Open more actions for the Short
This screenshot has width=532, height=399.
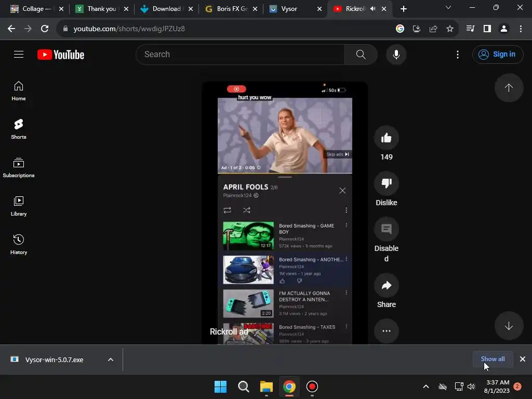[x=386, y=331]
